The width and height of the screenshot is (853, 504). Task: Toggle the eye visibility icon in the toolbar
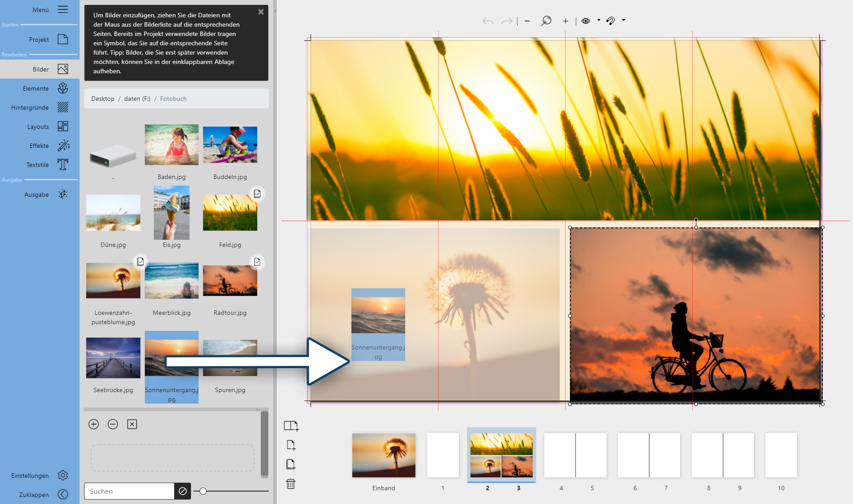coord(586,21)
